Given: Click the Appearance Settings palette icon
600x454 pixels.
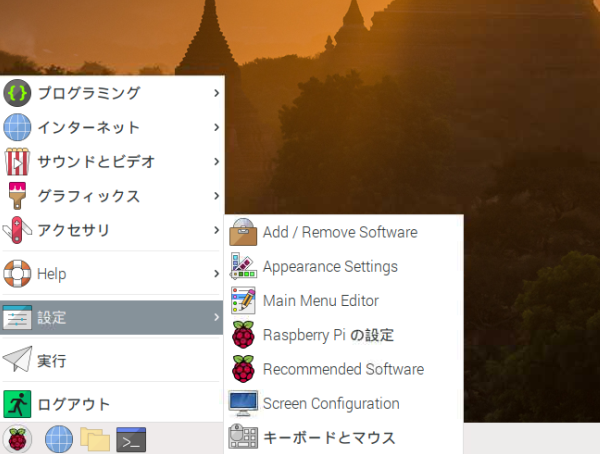Looking at the screenshot, I should (243, 266).
